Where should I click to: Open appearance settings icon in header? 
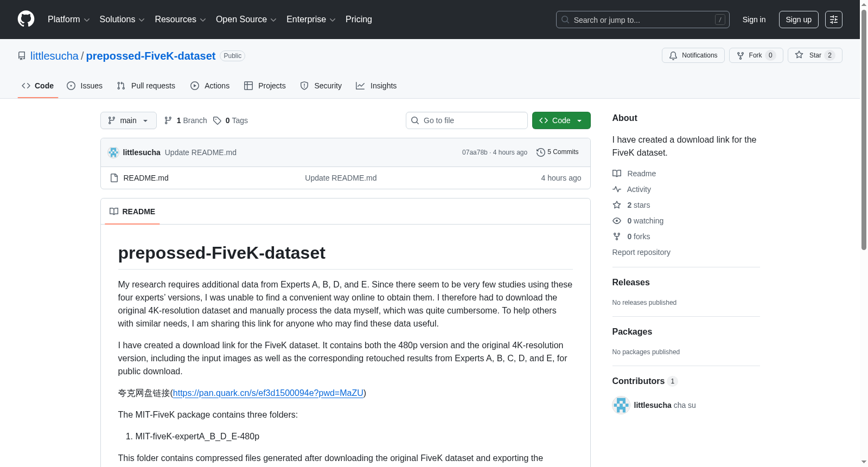pyautogui.click(x=834, y=20)
